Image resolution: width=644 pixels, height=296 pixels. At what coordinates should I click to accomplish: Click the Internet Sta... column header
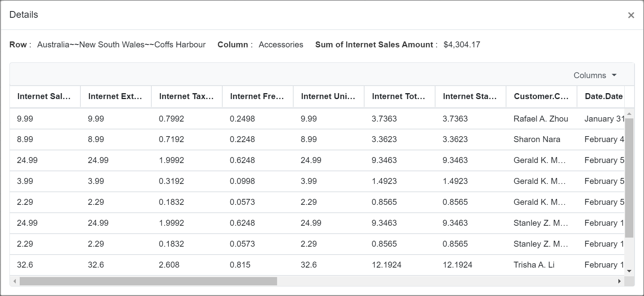coord(471,96)
